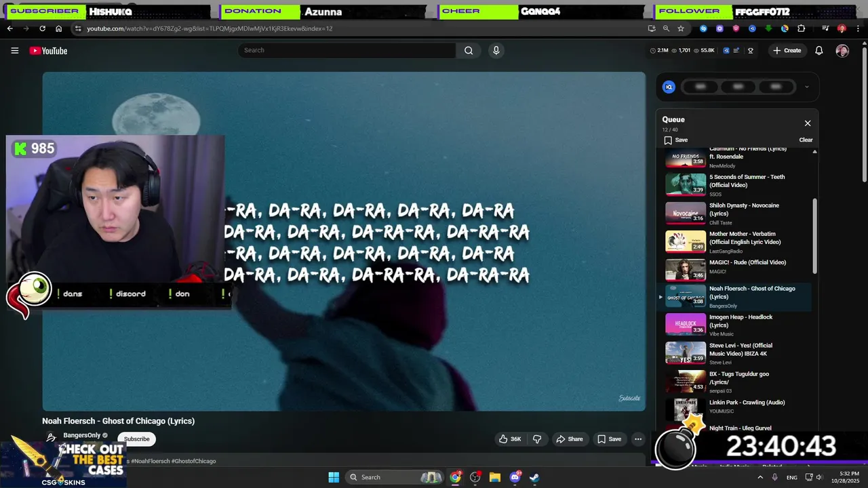Focus the YouTube search field
Image resolution: width=868 pixels, height=488 pixels.
click(347, 50)
